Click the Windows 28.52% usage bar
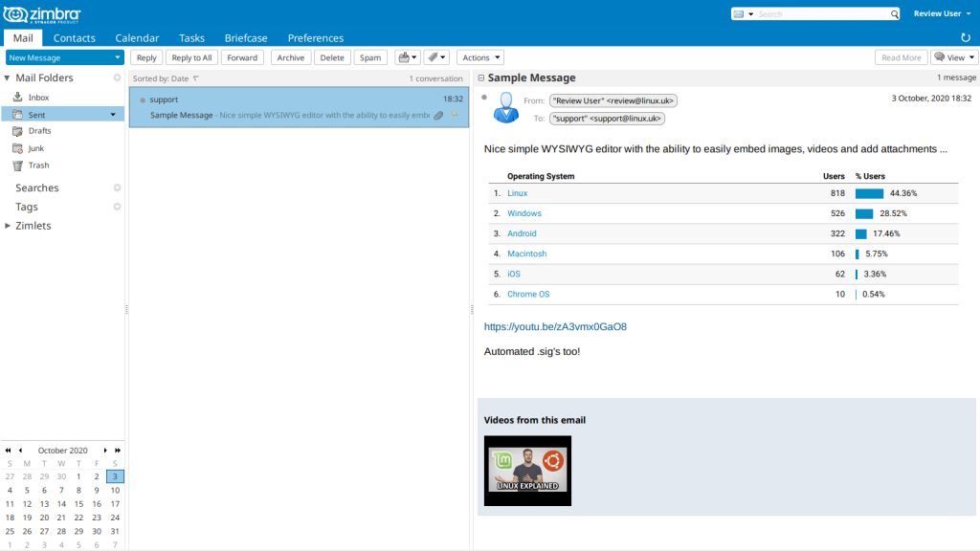The width and height of the screenshot is (980, 551). tap(864, 213)
